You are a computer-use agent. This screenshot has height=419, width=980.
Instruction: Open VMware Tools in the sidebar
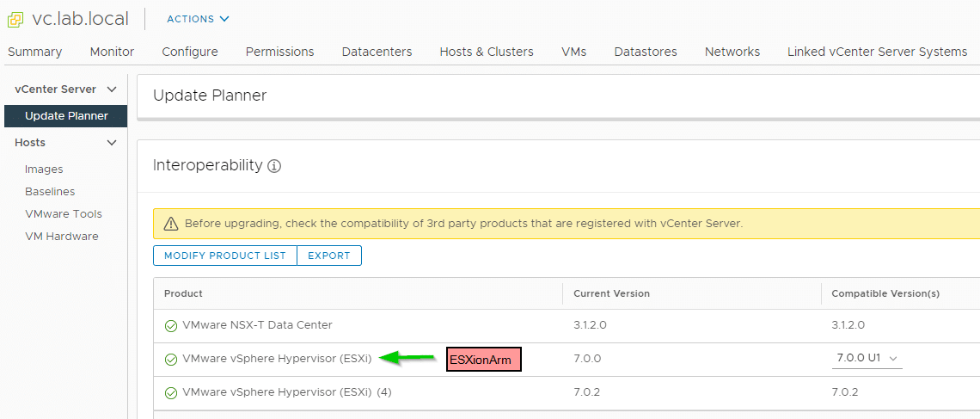(x=63, y=214)
